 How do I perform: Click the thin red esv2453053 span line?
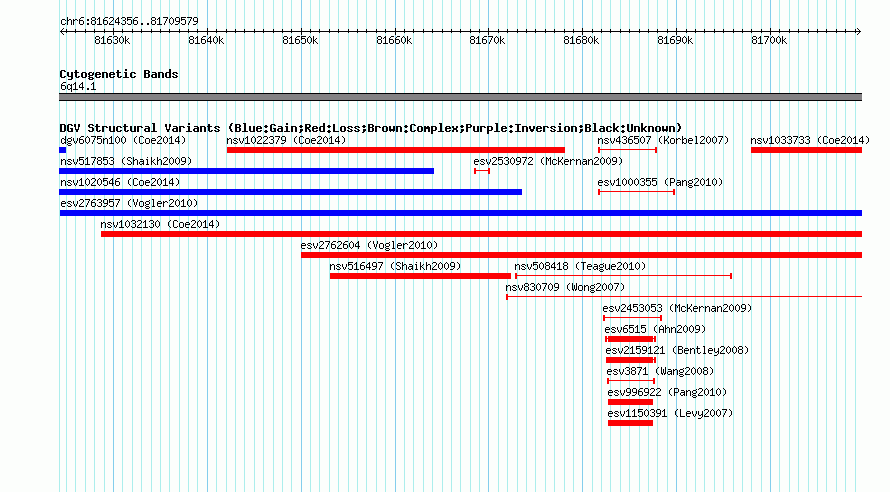tap(632, 318)
